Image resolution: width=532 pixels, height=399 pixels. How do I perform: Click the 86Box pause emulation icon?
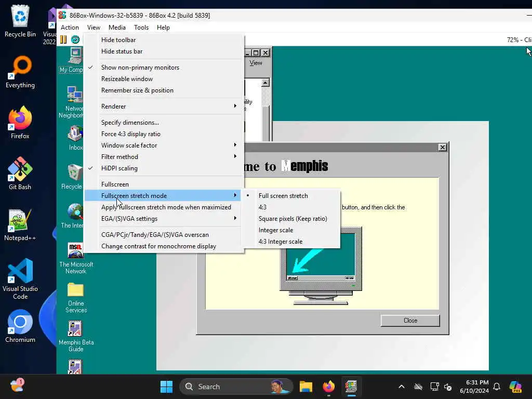[x=63, y=39]
